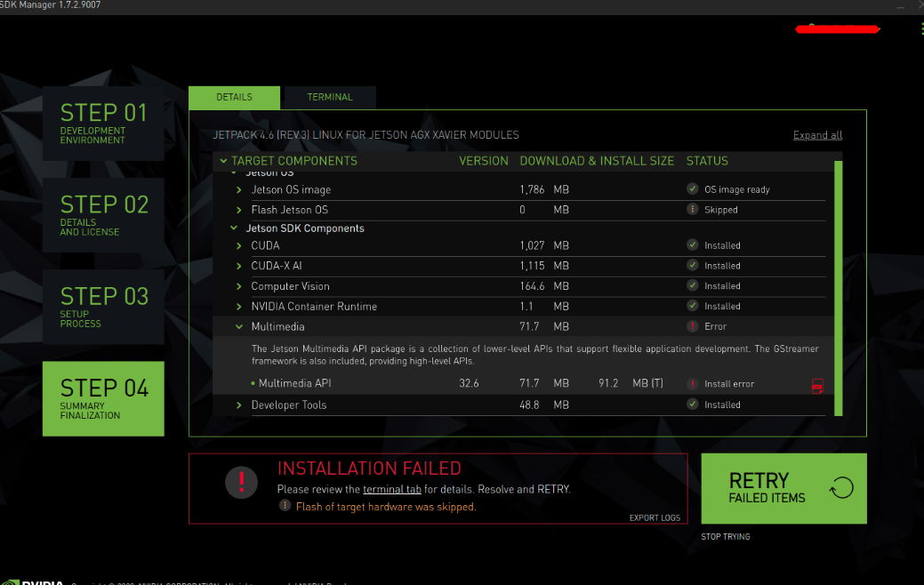Click Computer Vision Installed check icon
Viewport: 924px width, 585px height.
(x=693, y=285)
